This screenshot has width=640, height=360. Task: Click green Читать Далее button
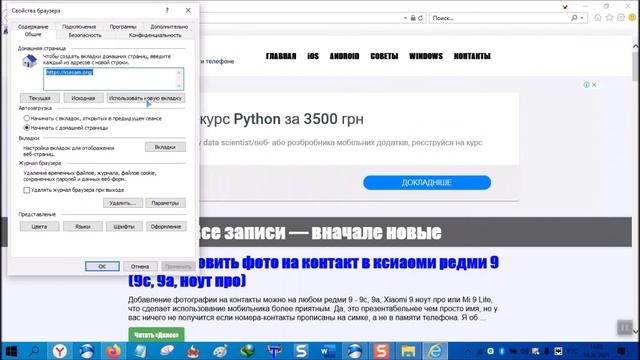[156, 335]
